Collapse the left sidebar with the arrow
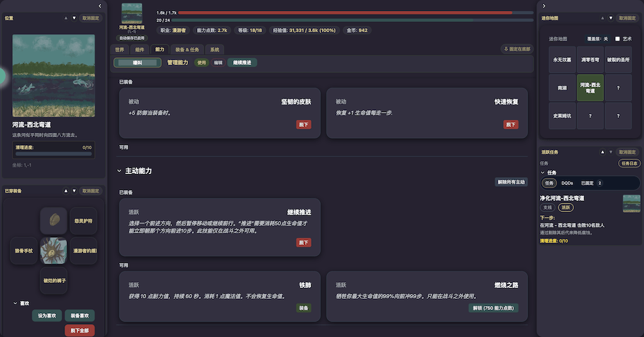The height and width of the screenshot is (337, 644). [x=99, y=6]
